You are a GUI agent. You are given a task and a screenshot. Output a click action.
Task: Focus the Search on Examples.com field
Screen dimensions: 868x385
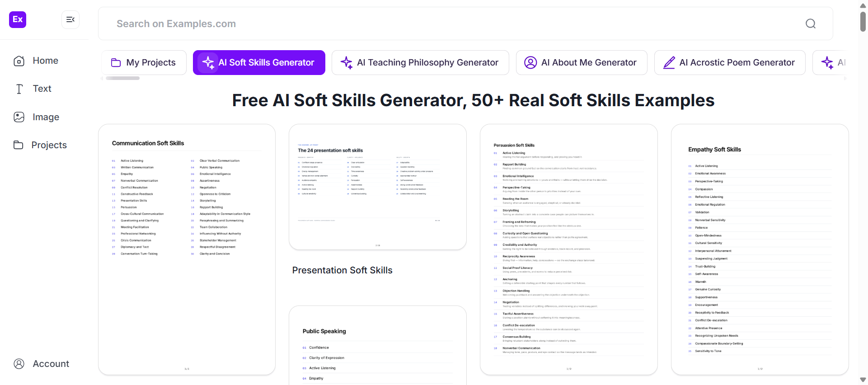465,23
